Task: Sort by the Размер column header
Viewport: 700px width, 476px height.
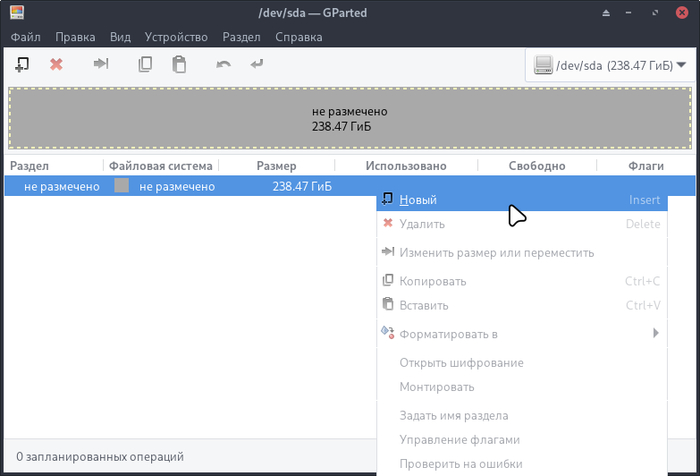Action: (276, 166)
